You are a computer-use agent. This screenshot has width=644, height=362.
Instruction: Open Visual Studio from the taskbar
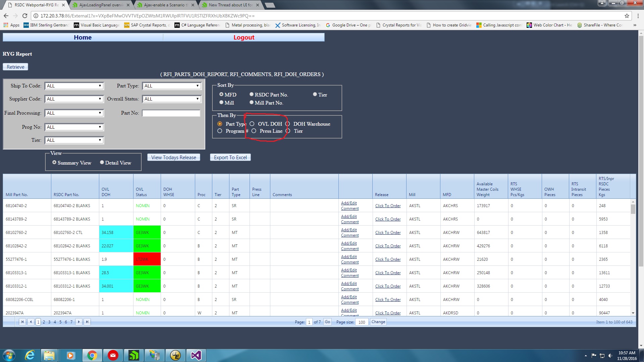(196, 355)
